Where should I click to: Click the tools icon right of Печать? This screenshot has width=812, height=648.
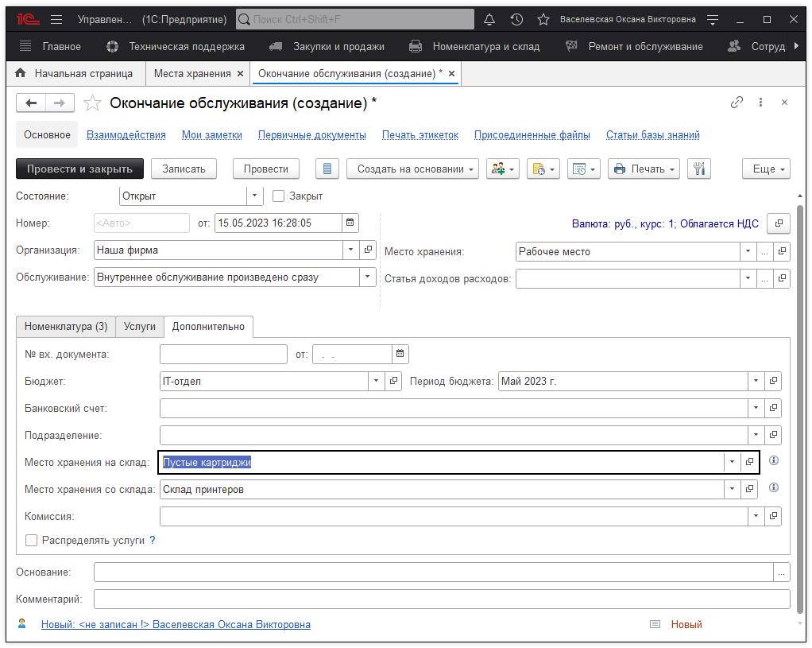coord(698,169)
